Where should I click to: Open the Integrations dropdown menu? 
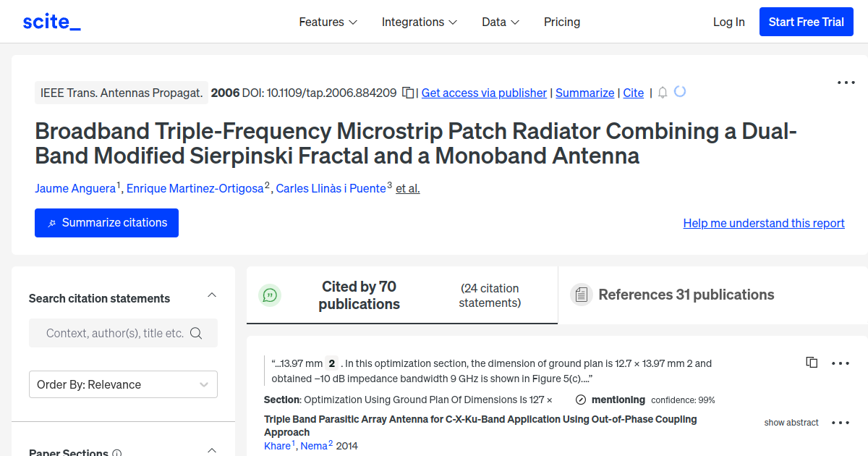click(420, 22)
